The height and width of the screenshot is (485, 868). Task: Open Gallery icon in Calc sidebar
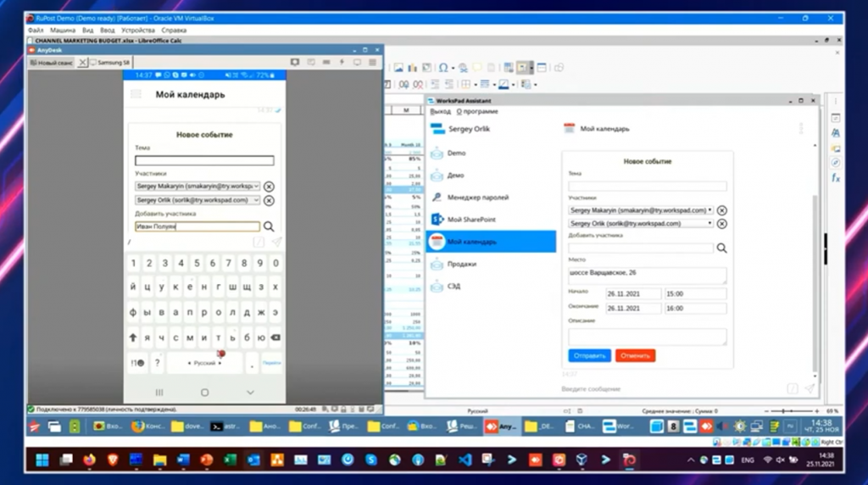coord(836,148)
